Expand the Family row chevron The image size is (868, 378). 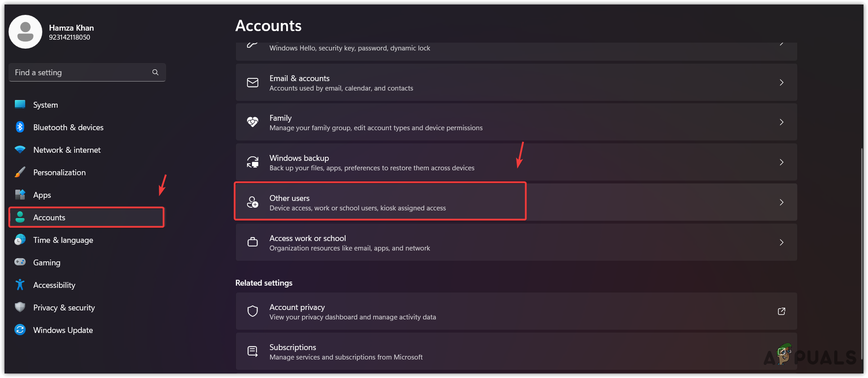pyautogui.click(x=781, y=122)
